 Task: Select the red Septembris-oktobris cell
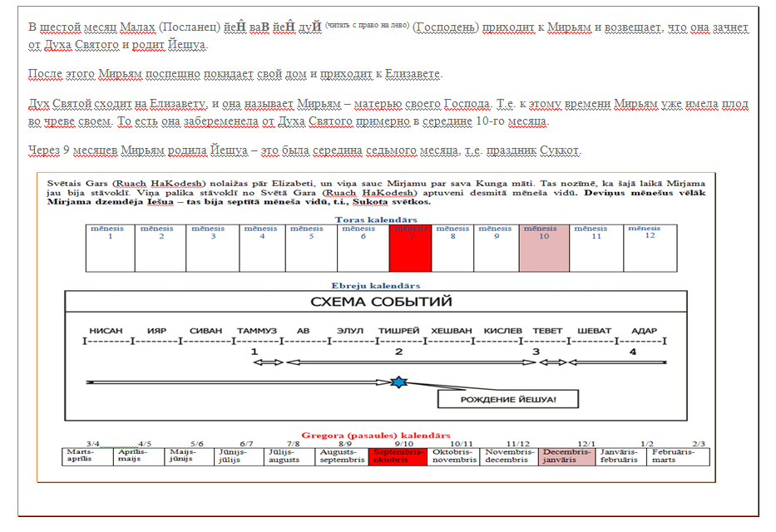(398, 456)
